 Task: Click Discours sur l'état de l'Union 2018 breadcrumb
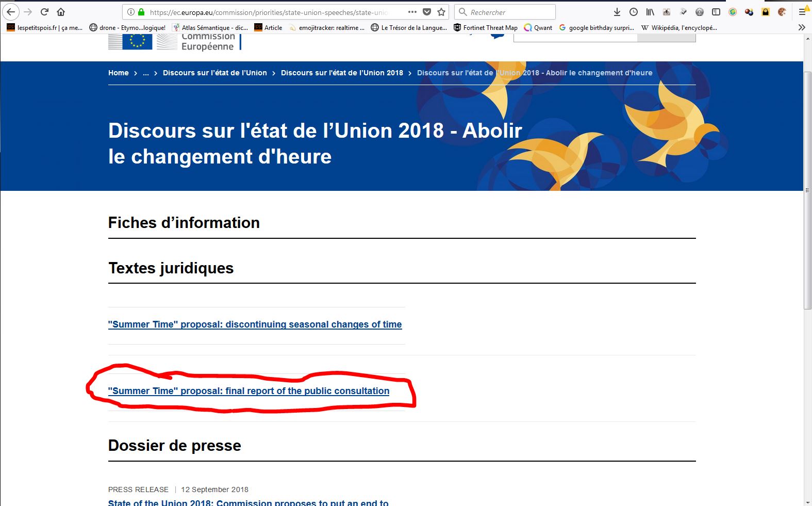coord(342,73)
